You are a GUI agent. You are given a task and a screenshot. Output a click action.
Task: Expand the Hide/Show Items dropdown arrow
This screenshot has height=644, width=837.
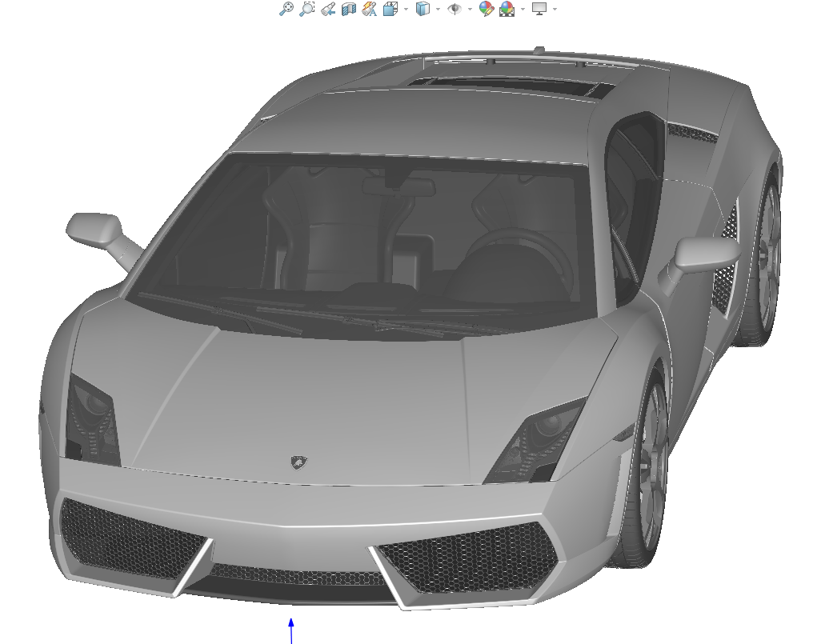470,9
